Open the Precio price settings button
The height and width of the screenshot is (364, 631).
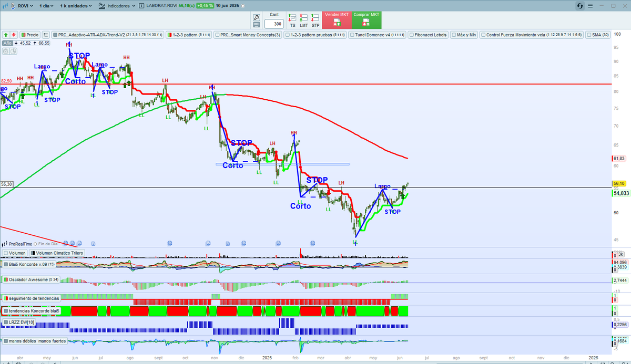click(x=29, y=35)
